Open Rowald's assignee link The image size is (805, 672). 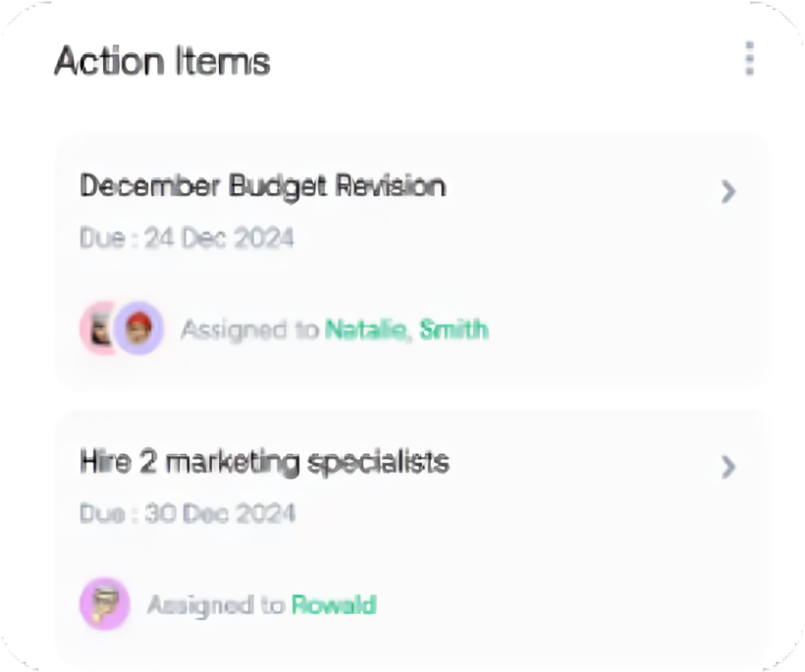click(333, 604)
